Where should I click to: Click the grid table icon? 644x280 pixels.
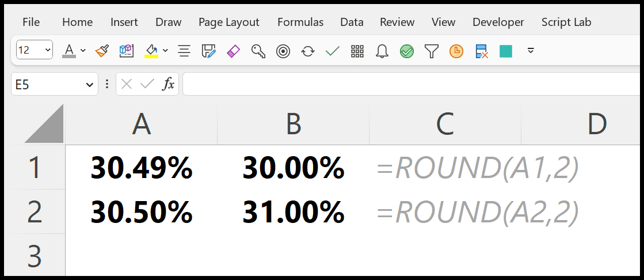[357, 51]
